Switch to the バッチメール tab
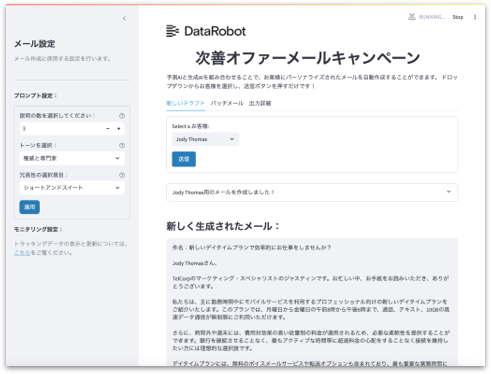Viewport: 491px width, 374px height. pyautogui.click(x=227, y=103)
